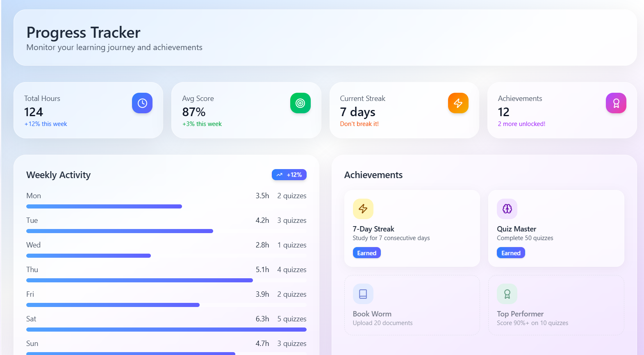This screenshot has height=355, width=644.
Task: Click the "Don't break it!" text
Action: click(x=359, y=124)
